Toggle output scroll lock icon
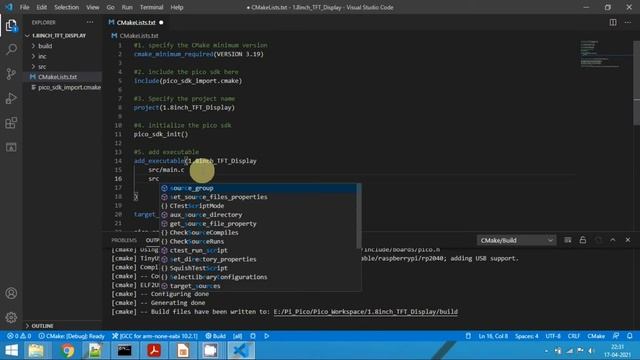The image size is (640, 360). pos(582,240)
